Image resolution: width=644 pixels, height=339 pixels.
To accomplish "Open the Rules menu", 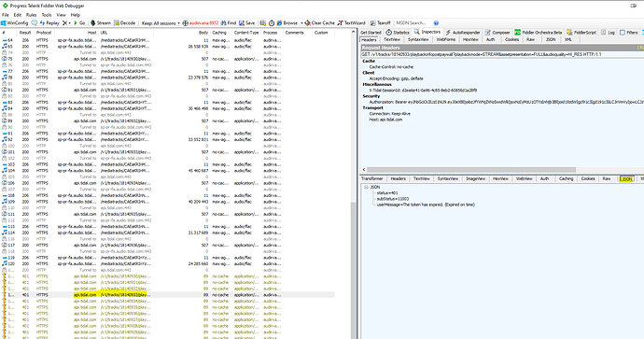I will (32, 15).
